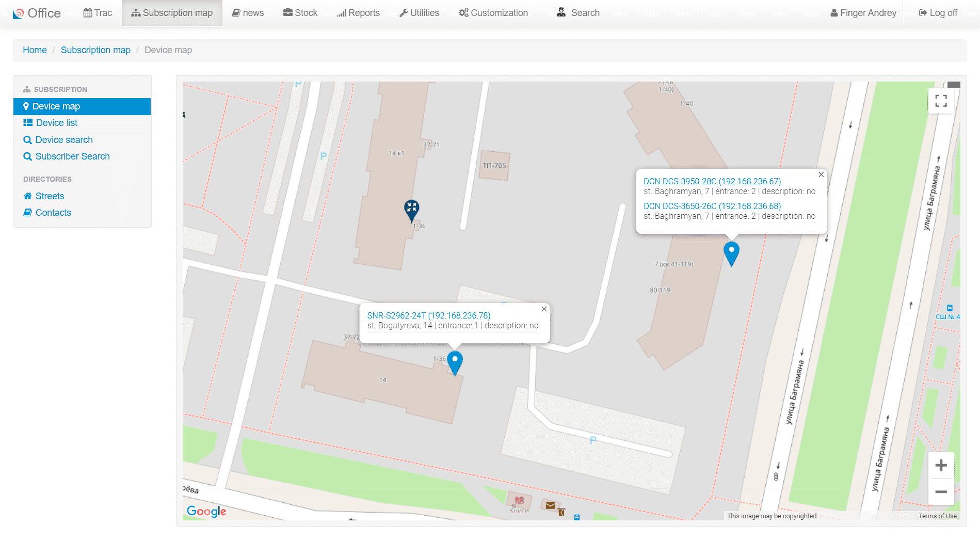The image size is (980, 557).
Task: Click the blue marker at Bogatyreva 14
Action: (455, 363)
